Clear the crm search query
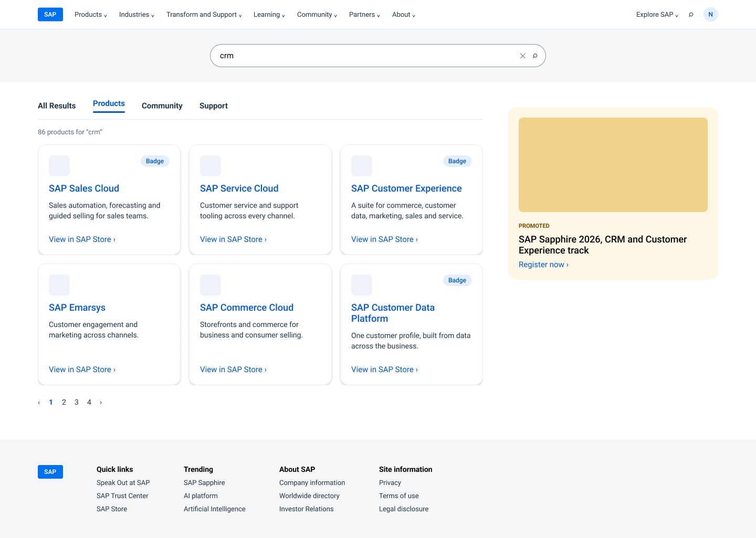 [522, 56]
